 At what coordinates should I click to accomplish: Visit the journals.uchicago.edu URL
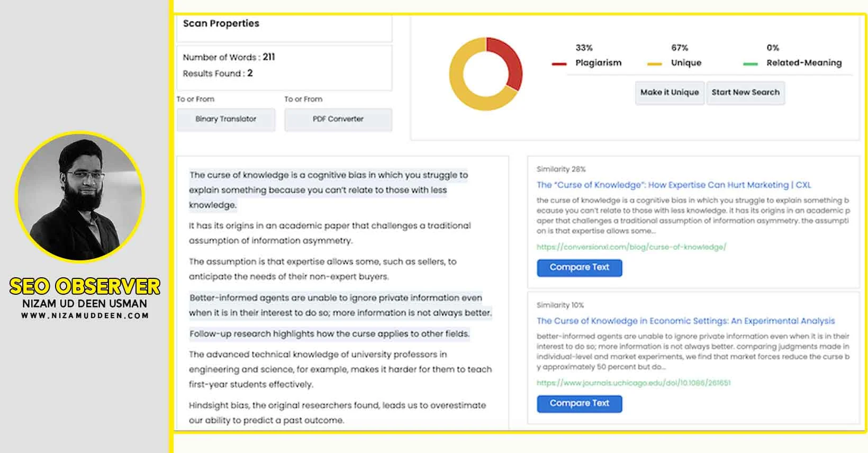pos(634,383)
